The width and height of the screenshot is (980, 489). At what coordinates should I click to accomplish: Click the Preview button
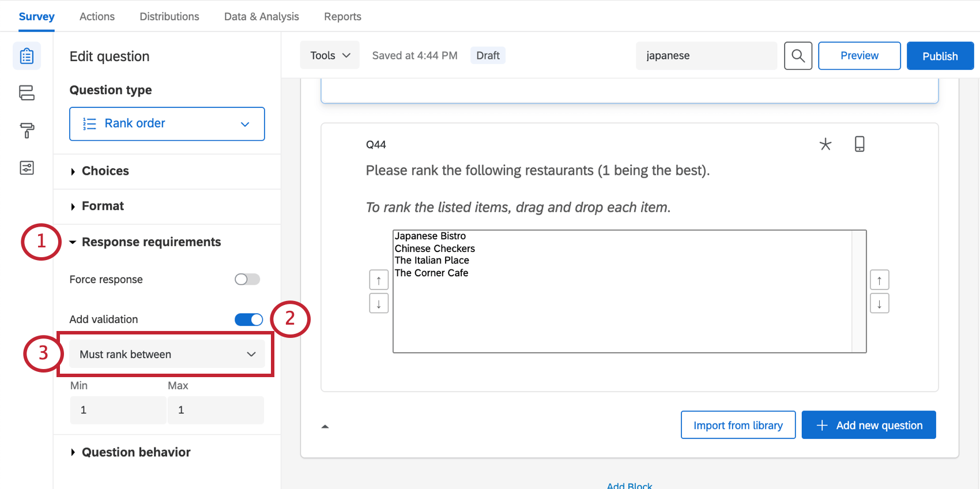pos(860,56)
